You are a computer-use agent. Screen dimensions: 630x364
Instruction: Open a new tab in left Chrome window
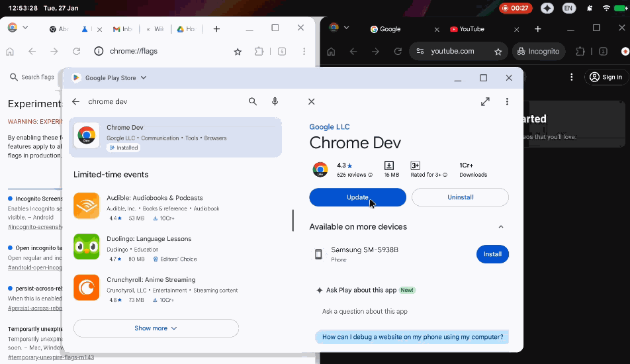216,29
